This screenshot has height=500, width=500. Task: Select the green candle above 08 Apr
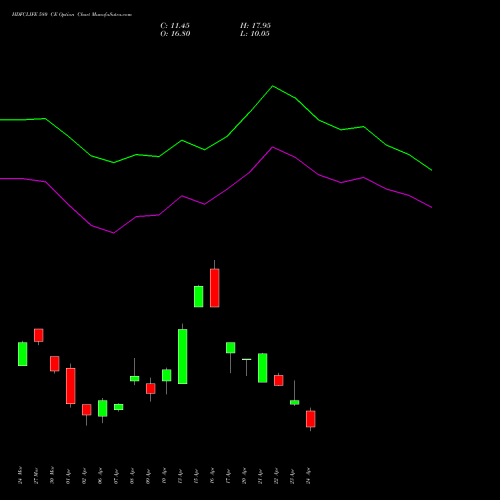tap(135, 379)
